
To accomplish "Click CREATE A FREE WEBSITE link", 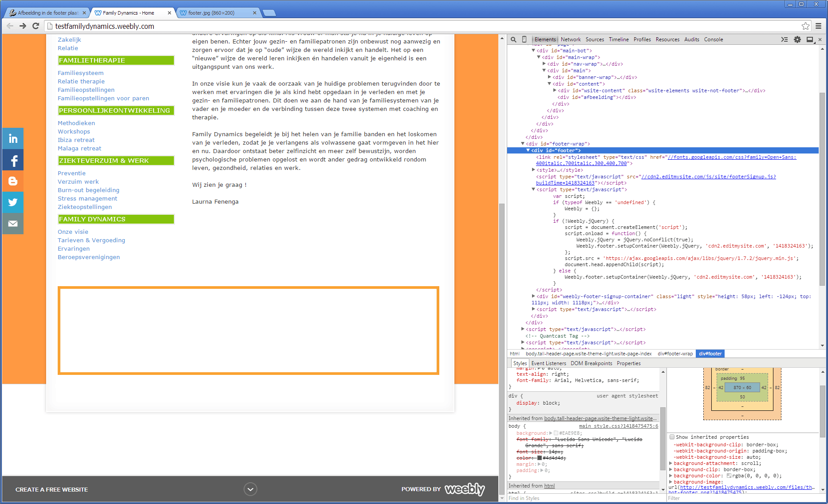I will point(51,489).
